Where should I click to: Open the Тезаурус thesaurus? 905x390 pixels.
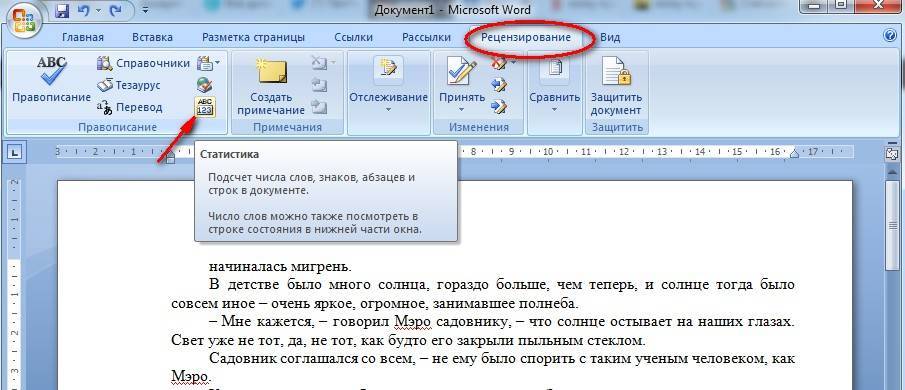pos(129,85)
